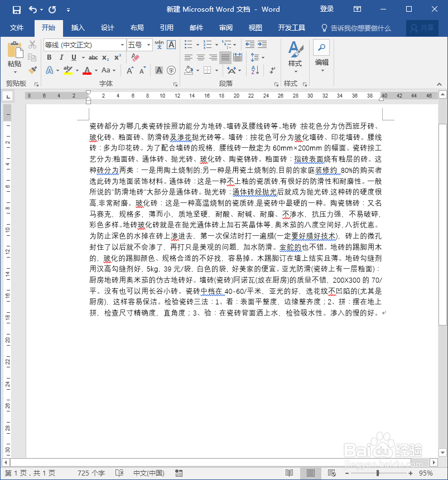448x480 pixels.
Task: Toggle Bold formatting
Action: pyautogui.click(x=49, y=57)
